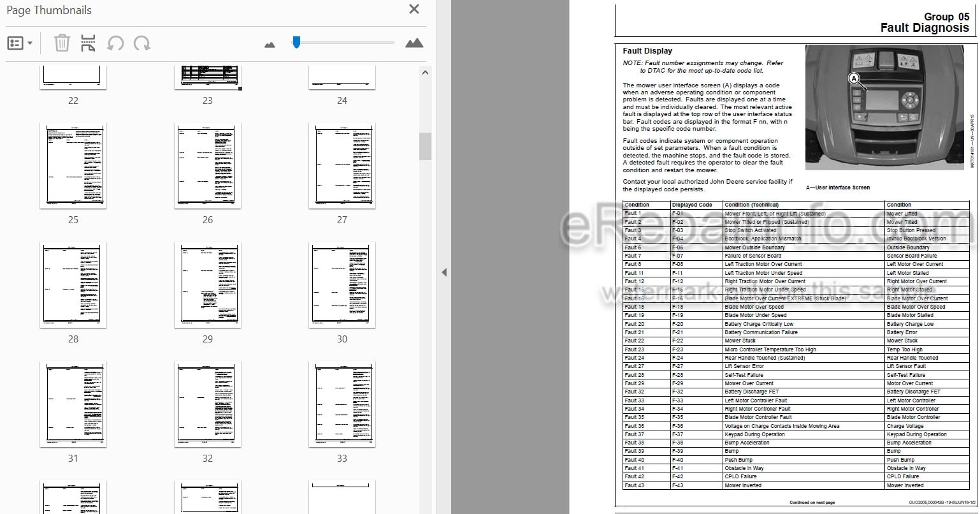Click the scroll up arrow in thumbnails

click(x=425, y=73)
